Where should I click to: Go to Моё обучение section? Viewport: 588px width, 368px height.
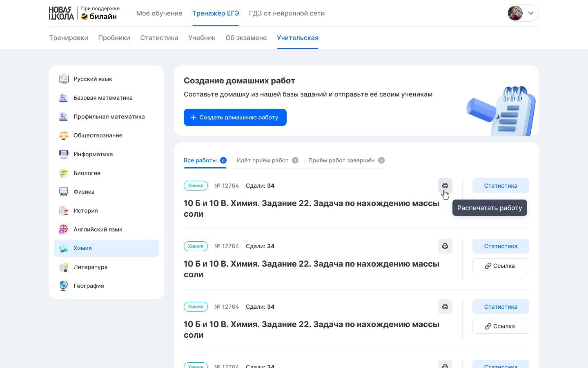[x=159, y=13]
